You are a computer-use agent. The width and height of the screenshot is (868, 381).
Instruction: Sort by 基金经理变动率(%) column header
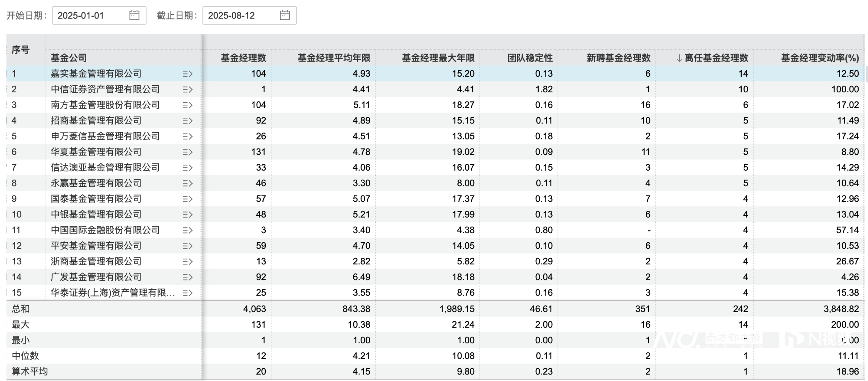819,58
